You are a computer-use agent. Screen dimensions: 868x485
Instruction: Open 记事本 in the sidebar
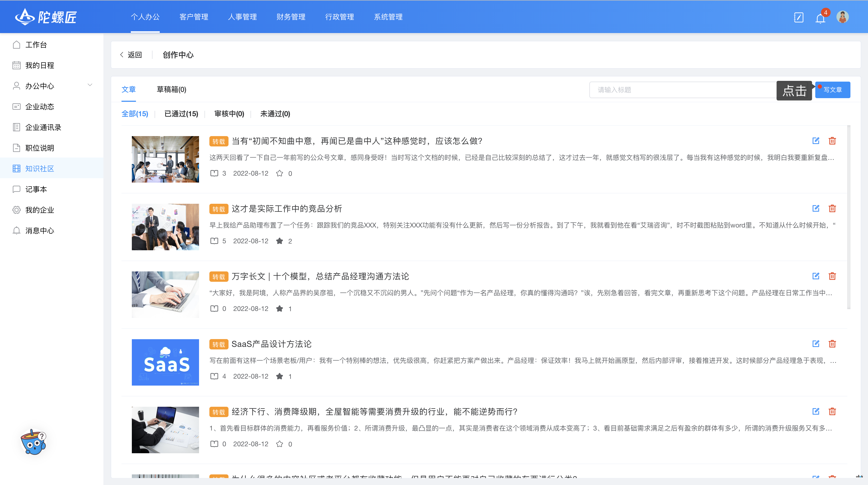[x=52, y=189]
